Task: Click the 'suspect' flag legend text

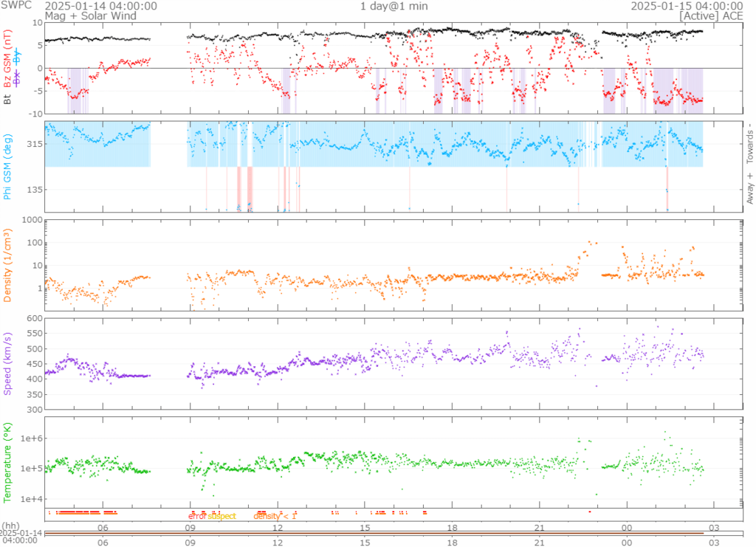Action: click(x=221, y=516)
